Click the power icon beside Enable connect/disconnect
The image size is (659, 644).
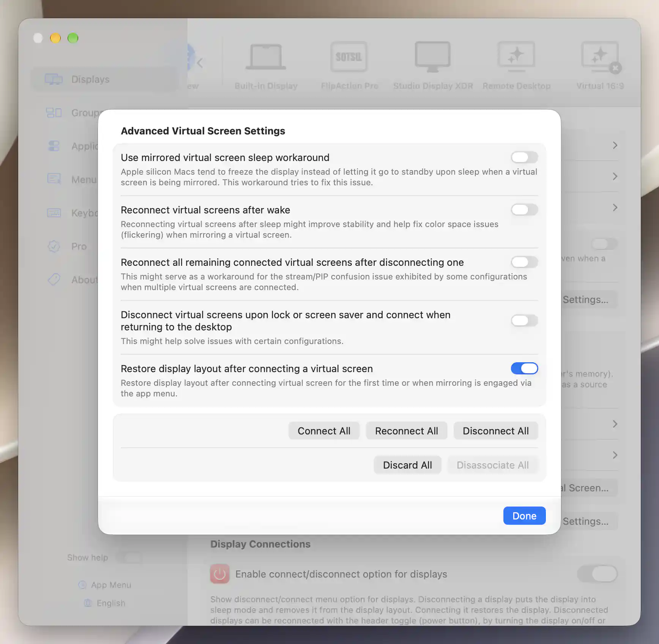(x=219, y=574)
